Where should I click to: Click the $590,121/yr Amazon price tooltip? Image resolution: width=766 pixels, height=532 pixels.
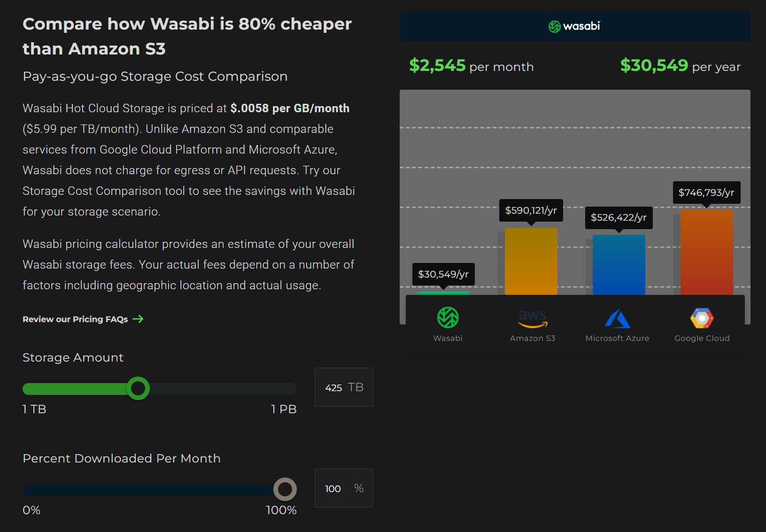pyautogui.click(x=531, y=210)
